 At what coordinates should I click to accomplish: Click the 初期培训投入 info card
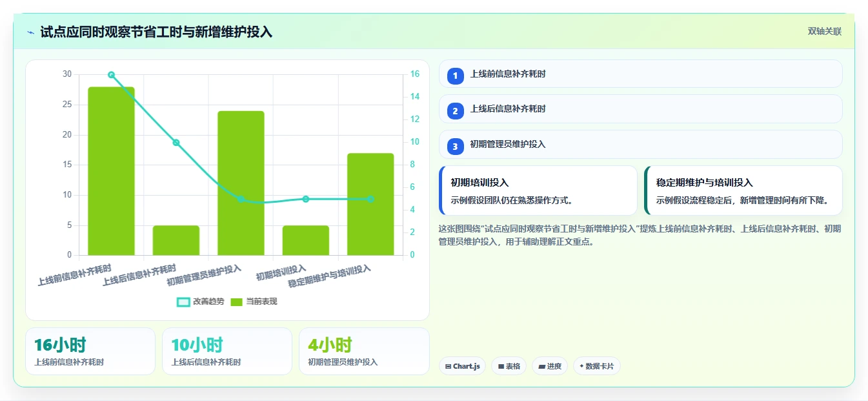(538, 190)
